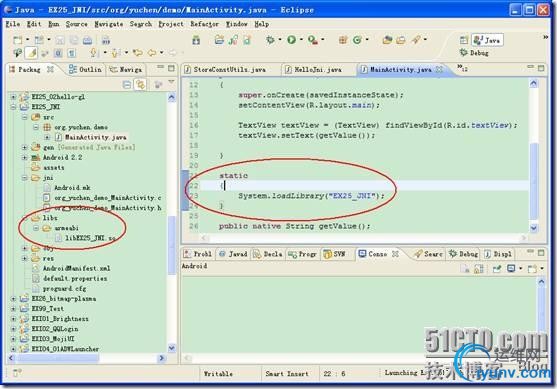Show hidden editor tabs list

click(x=462, y=67)
